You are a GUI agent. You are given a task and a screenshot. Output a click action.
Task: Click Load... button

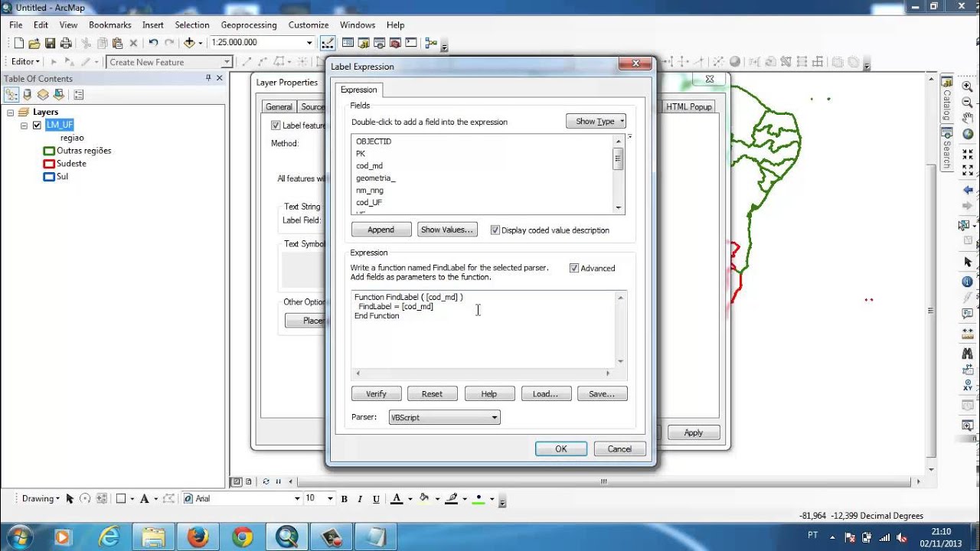pyautogui.click(x=545, y=394)
